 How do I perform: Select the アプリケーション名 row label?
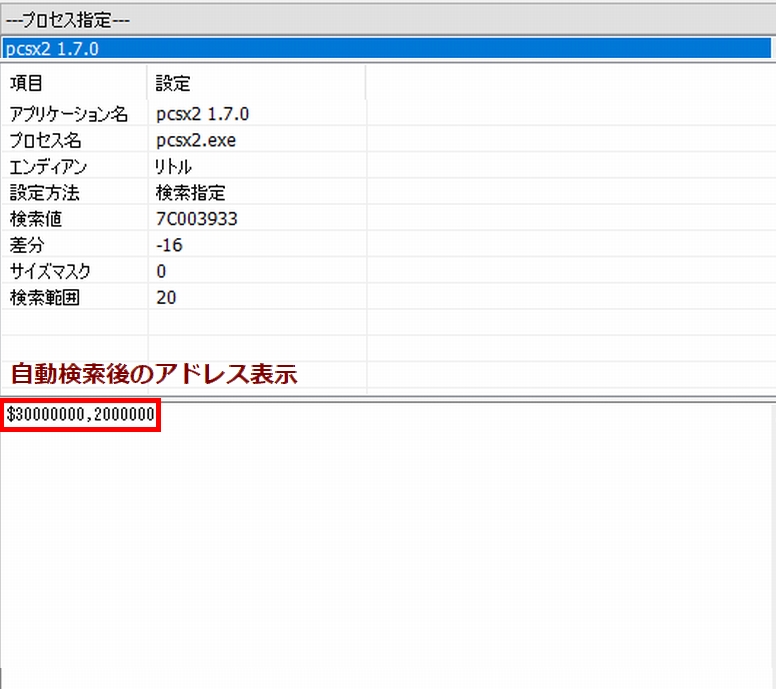click(68, 114)
